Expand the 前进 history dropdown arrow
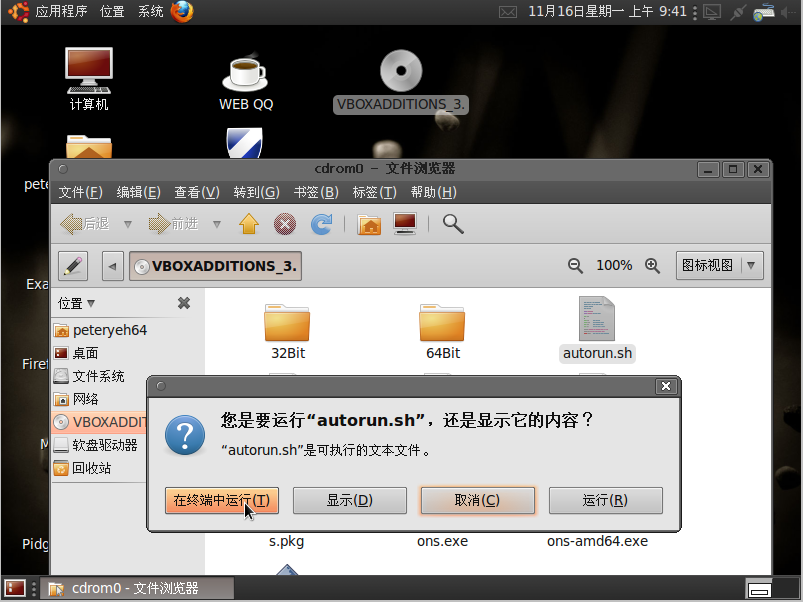This screenshot has height=602, width=803. pyautogui.click(x=217, y=224)
